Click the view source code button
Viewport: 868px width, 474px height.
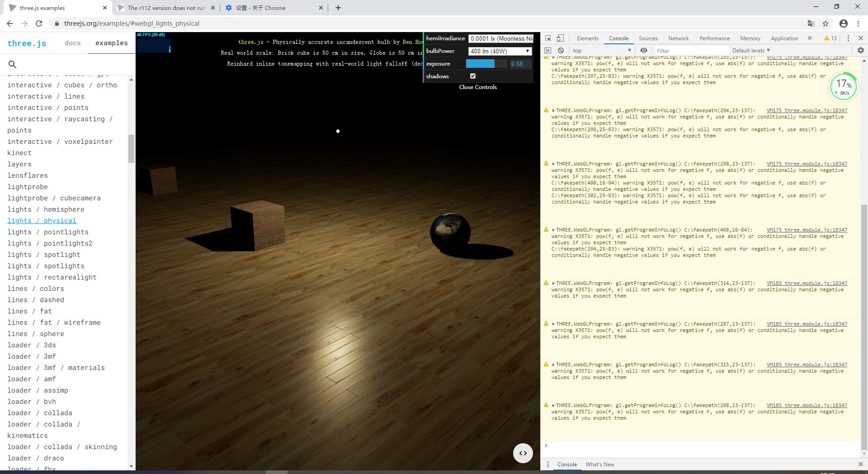click(523, 453)
